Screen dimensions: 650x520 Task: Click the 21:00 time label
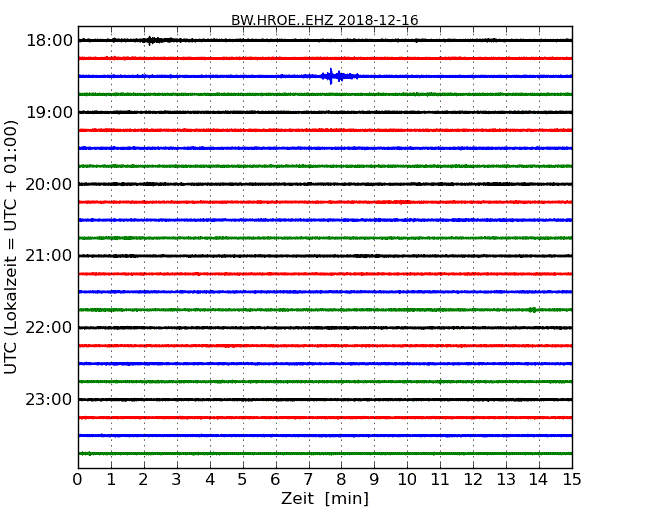49,256
